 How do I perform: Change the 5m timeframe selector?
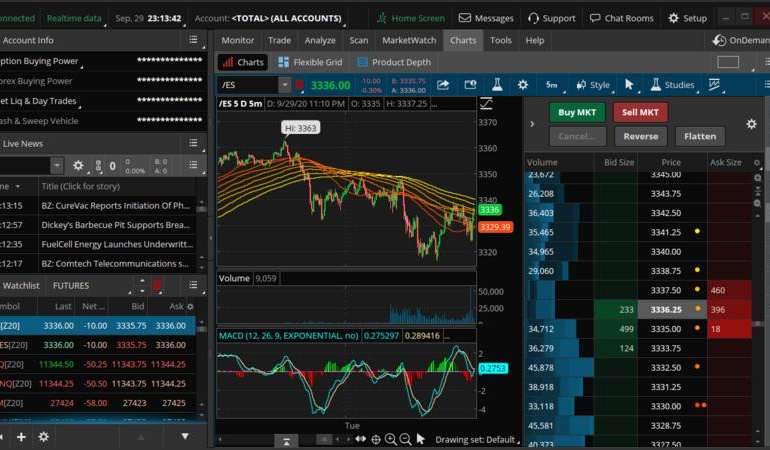click(x=551, y=85)
